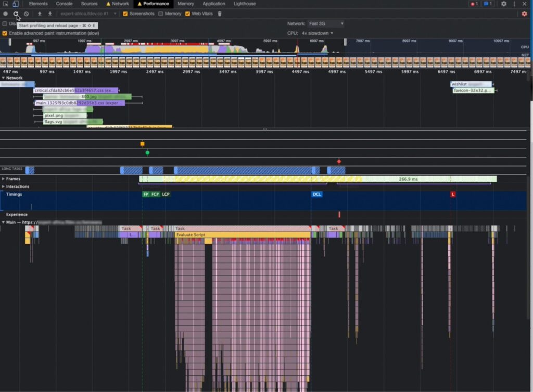Click the reload and profile icon
533x392 pixels.
tap(16, 14)
